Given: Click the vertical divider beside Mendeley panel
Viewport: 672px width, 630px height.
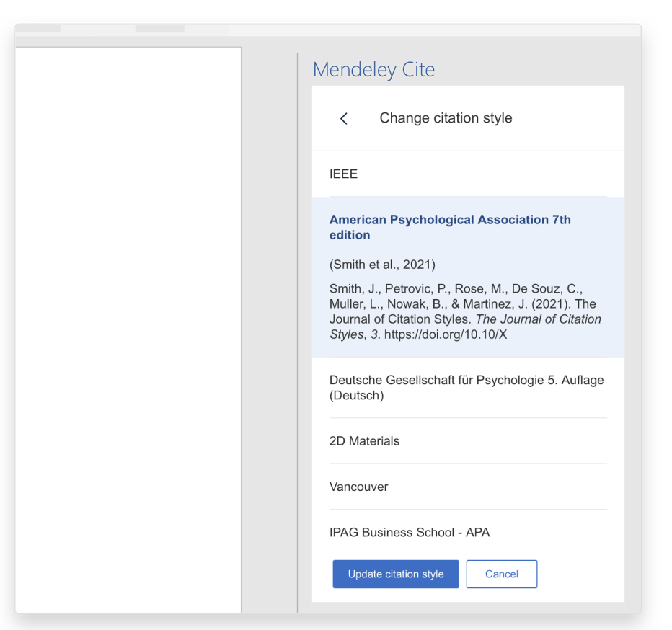Looking at the screenshot, I should pyautogui.click(x=297, y=332).
